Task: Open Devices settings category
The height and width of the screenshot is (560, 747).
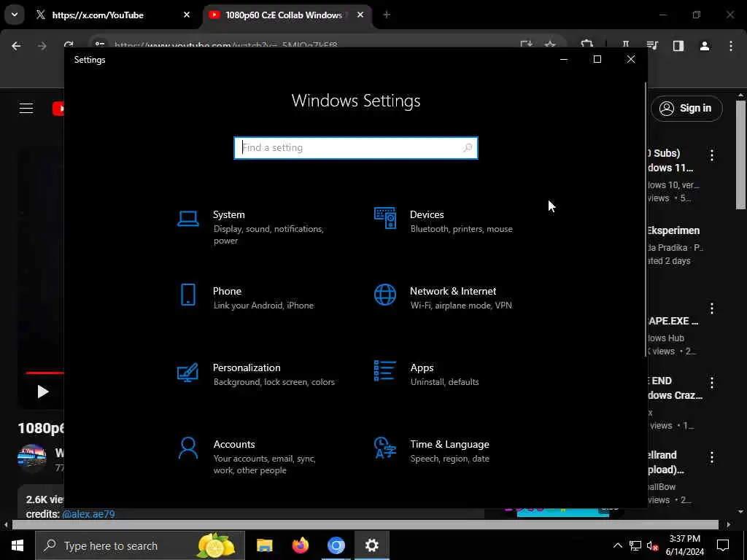Action: pos(444,222)
